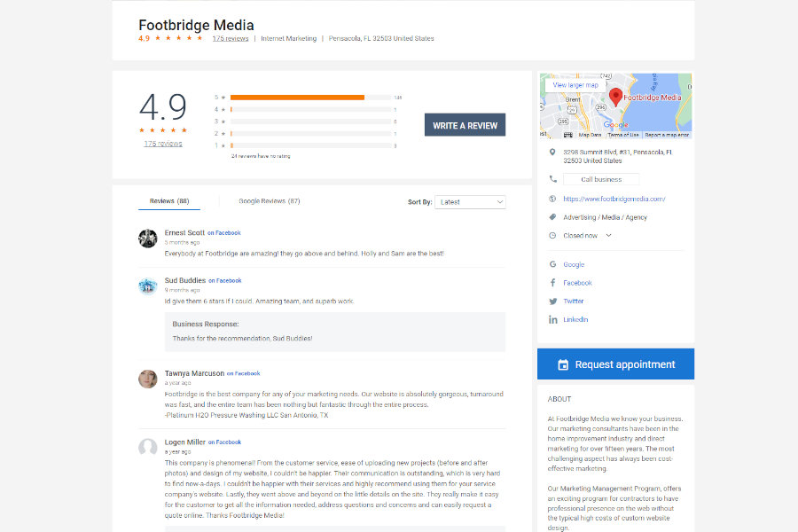Viewport: 798px width, 532px height.
Task: Click reviewer name Tawnya Marcuson
Action: coord(194,373)
